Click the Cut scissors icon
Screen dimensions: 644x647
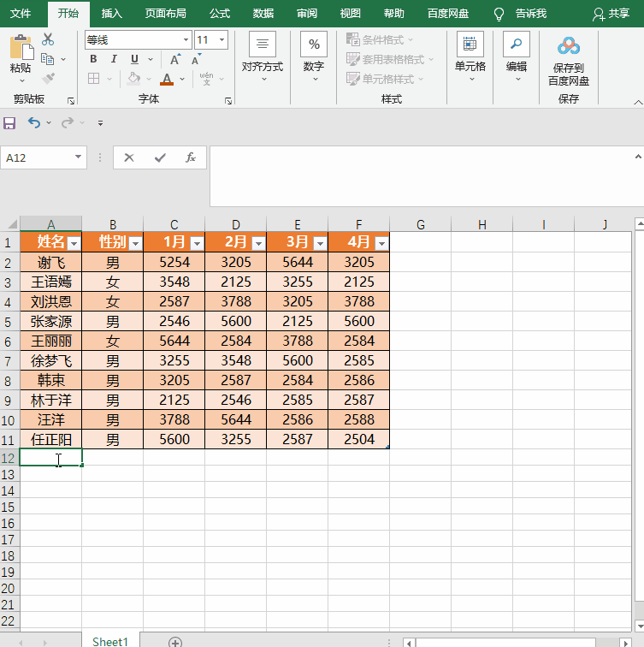[x=48, y=39]
